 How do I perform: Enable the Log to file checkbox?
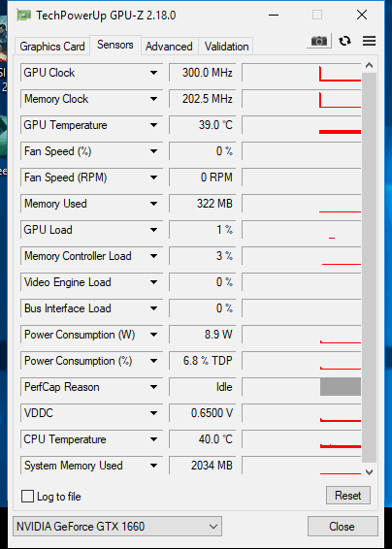click(x=27, y=497)
